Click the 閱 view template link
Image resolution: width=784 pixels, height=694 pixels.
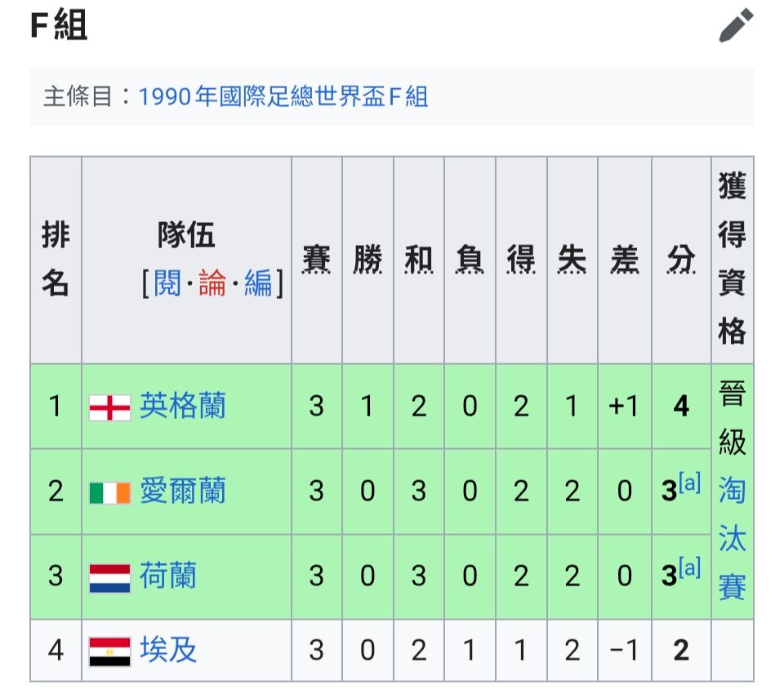pos(167,283)
